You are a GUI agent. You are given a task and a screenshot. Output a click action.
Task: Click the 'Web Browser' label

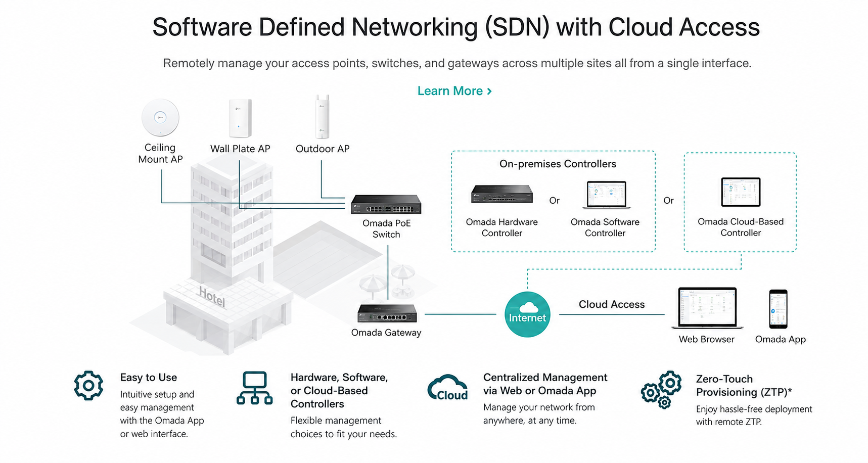(707, 339)
